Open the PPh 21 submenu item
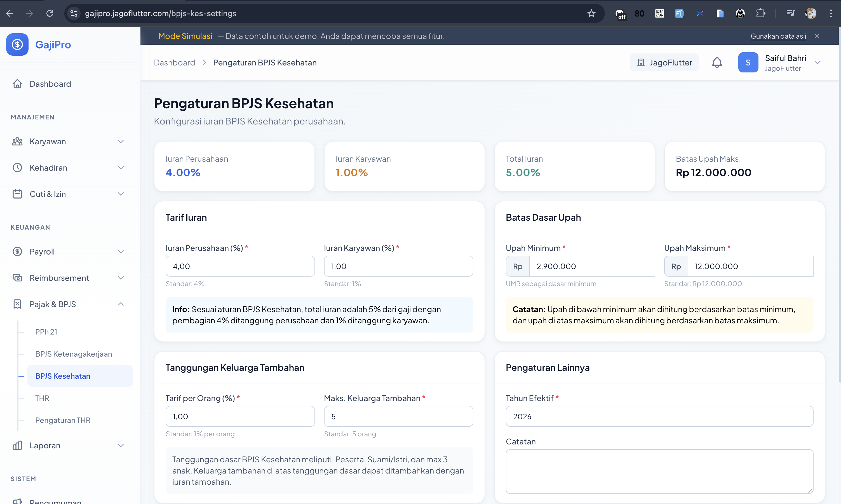This screenshot has width=841, height=504. 80,331
